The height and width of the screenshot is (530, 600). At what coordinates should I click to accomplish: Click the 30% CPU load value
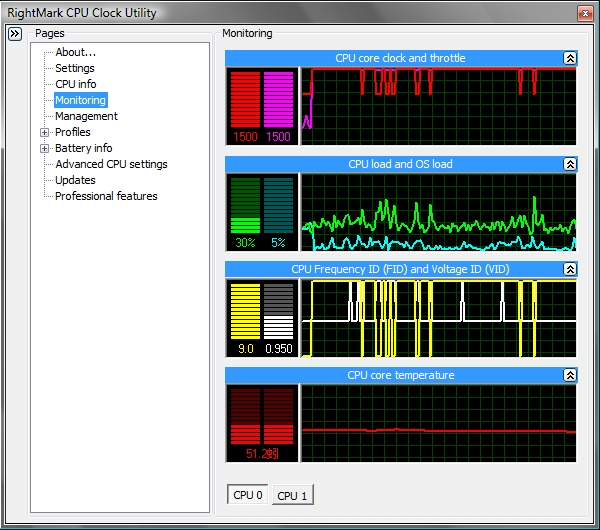(x=245, y=243)
